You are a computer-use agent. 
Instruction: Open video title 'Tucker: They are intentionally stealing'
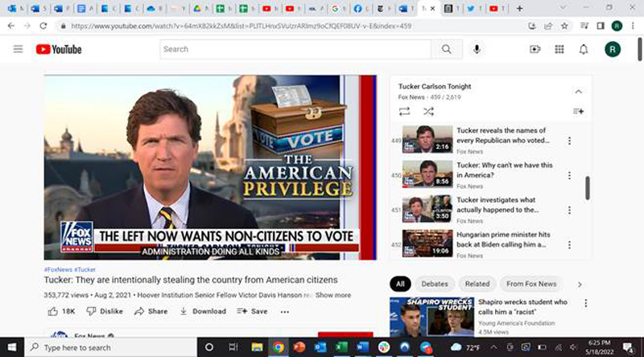click(x=191, y=280)
